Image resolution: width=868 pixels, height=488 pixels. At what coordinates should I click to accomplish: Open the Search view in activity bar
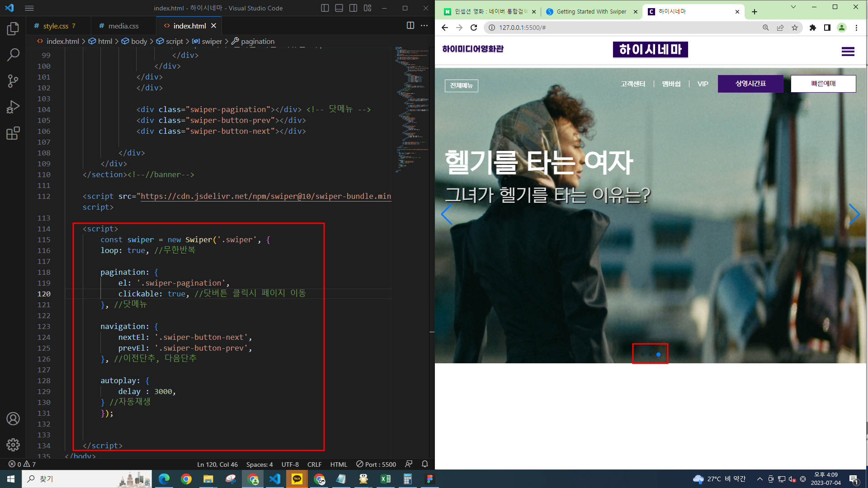[13, 55]
